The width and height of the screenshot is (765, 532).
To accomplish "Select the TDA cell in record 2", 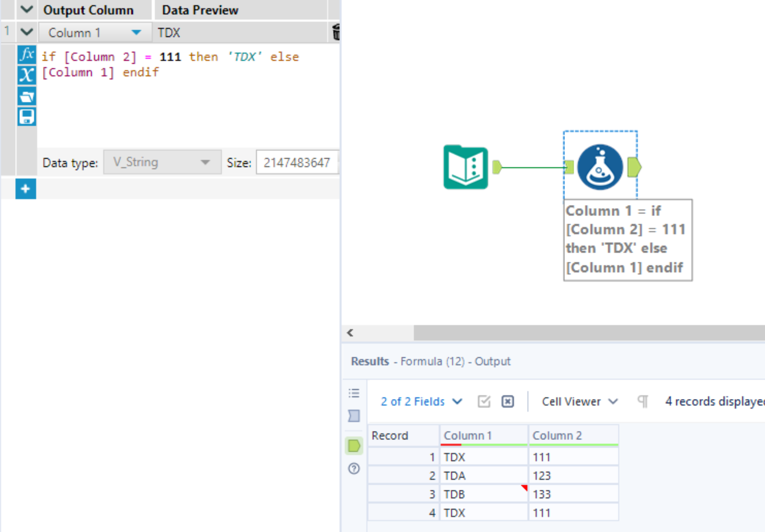I will (x=484, y=476).
